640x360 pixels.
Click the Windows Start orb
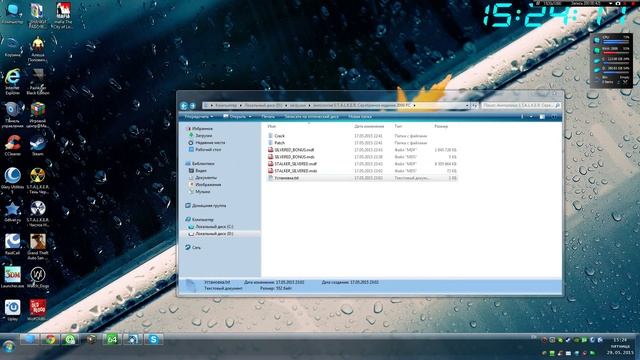pyautogui.click(x=8, y=346)
